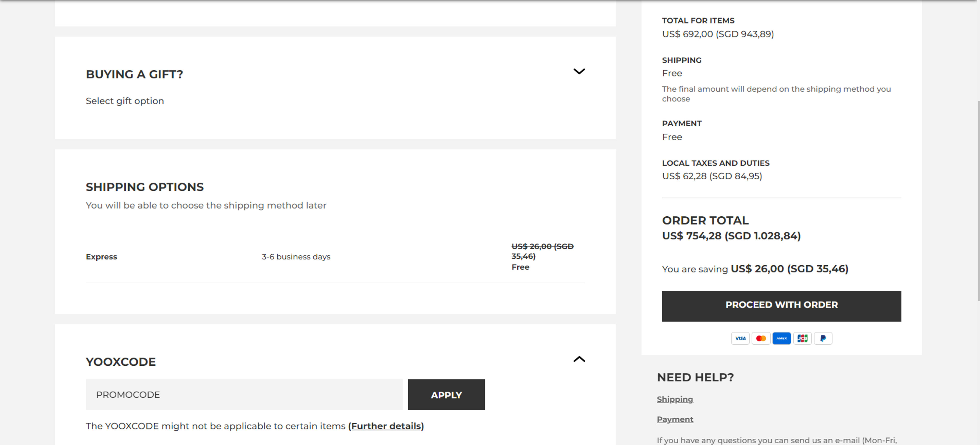Collapse the YOOXCODE section chevron
Screen dimensions: 980x445
coord(579,359)
